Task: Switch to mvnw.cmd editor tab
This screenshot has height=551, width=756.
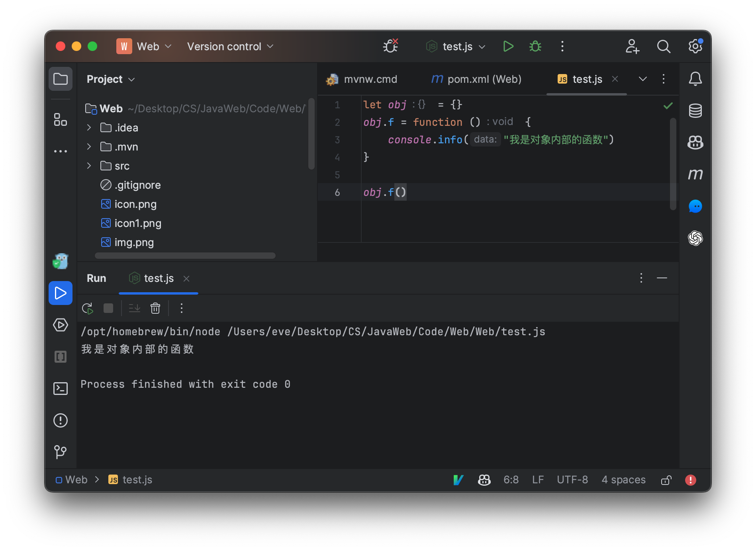Action: 362,79
